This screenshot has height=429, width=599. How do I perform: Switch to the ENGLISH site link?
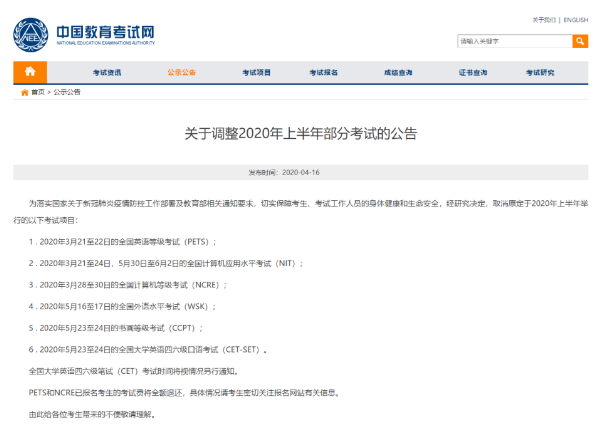(x=576, y=20)
